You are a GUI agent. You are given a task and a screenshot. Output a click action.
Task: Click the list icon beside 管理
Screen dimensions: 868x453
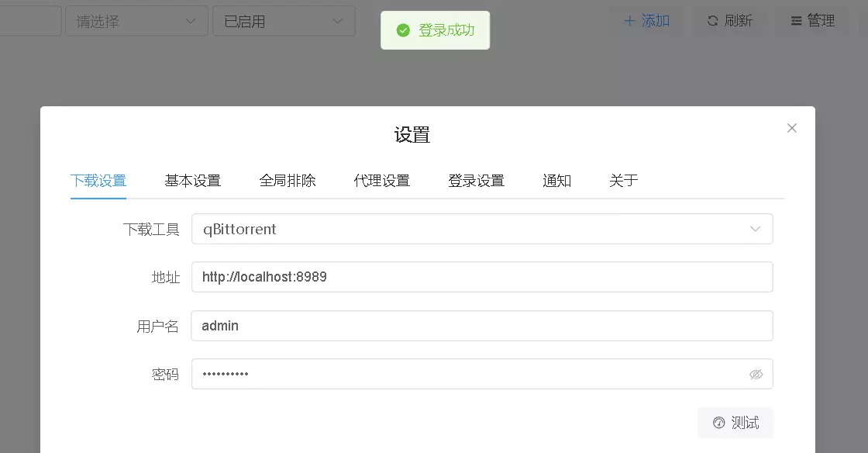coord(796,21)
